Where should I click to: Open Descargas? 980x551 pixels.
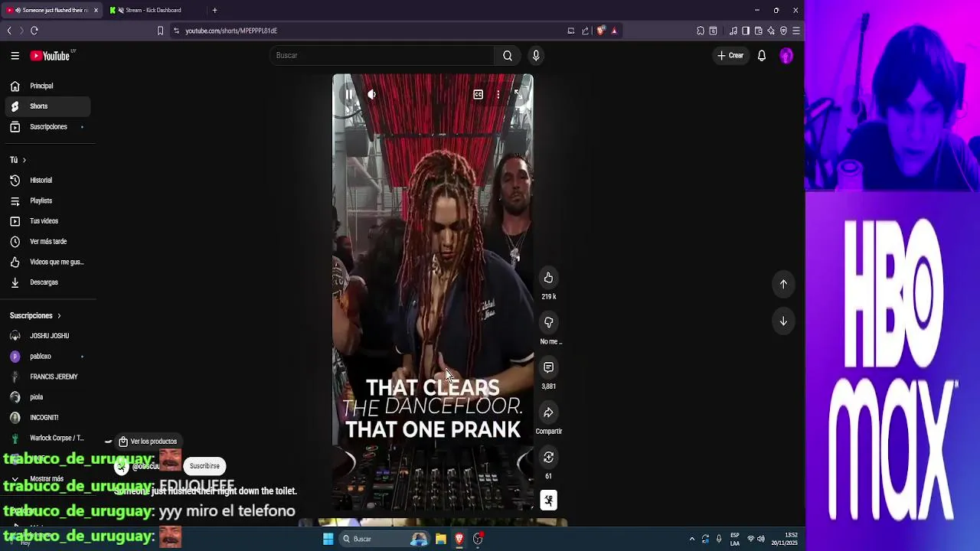point(47,282)
